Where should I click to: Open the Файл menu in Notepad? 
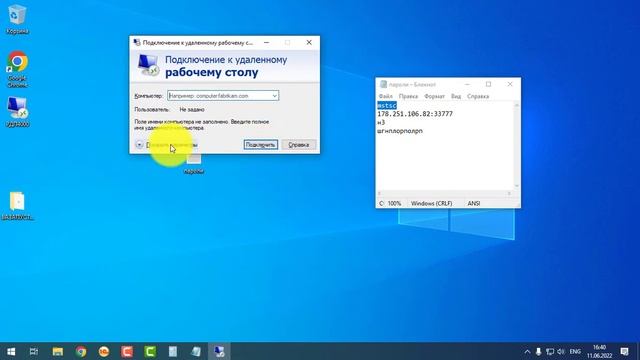(x=386, y=96)
